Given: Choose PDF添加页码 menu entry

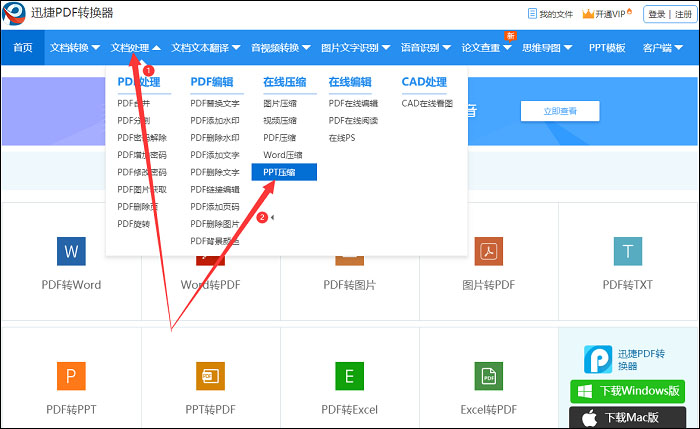Looking at the screenshot, I should click(x=215, y=207).
